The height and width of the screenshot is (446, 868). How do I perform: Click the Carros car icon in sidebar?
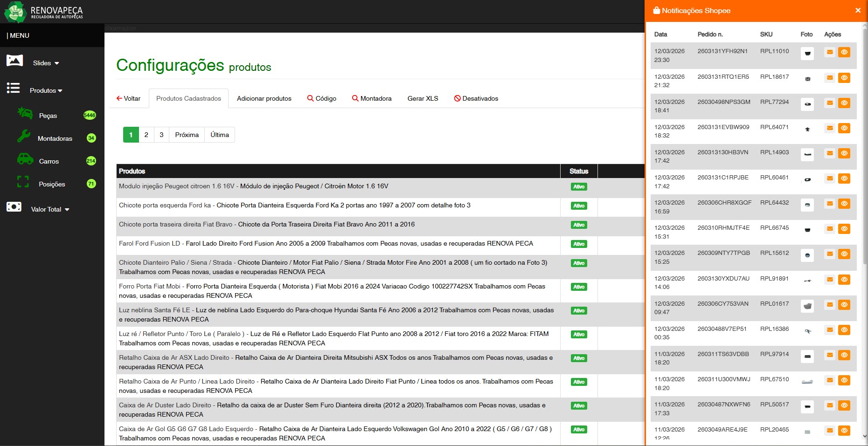pyautogui.click(x=25, y=159)
